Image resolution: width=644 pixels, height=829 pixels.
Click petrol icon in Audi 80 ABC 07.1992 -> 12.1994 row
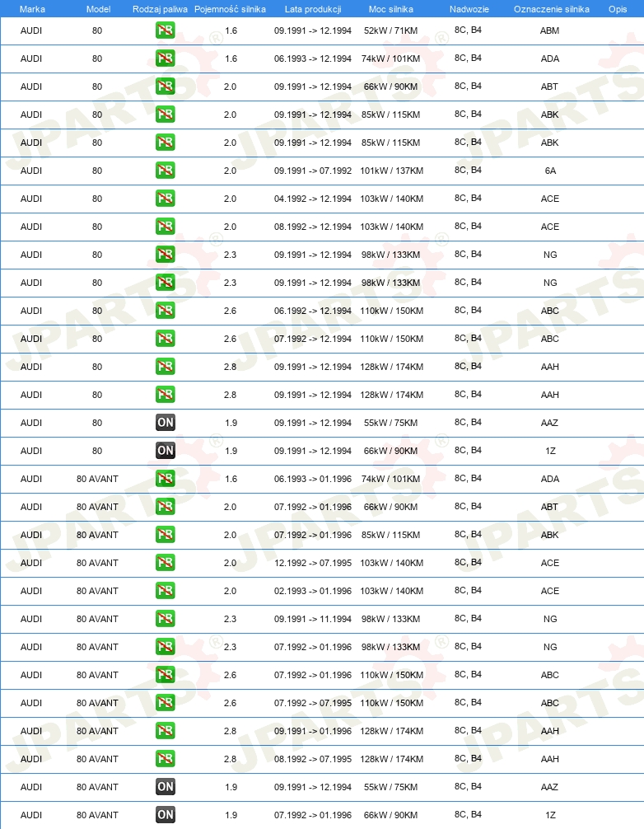point(166,339)
